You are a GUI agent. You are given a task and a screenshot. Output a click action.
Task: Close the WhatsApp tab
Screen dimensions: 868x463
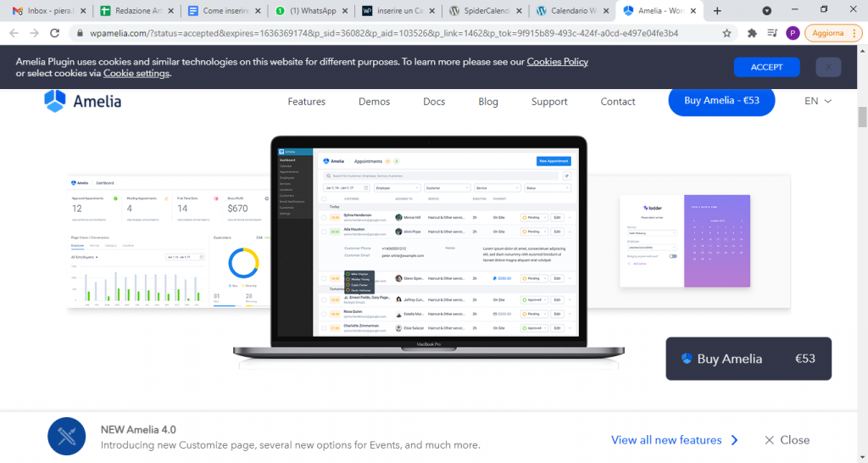pos(345,10)
